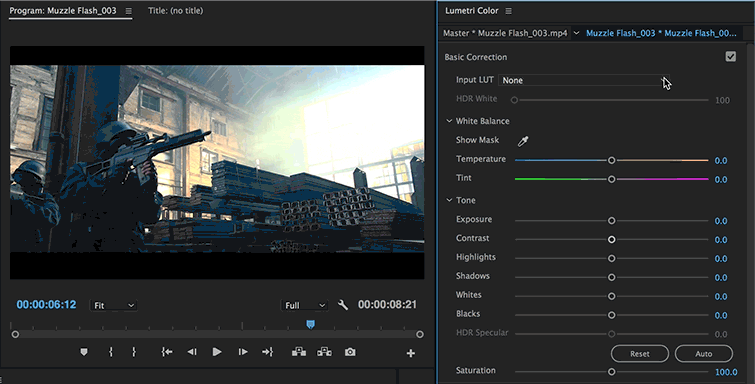Click the Mark In brace icon
The width and height of the screenshot is (755, 384).
coord(111,352)
